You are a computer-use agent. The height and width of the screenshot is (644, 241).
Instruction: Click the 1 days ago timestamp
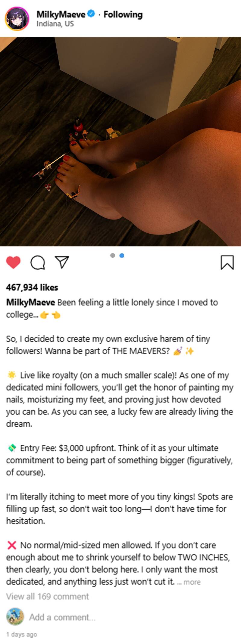[x=22, y=634]
